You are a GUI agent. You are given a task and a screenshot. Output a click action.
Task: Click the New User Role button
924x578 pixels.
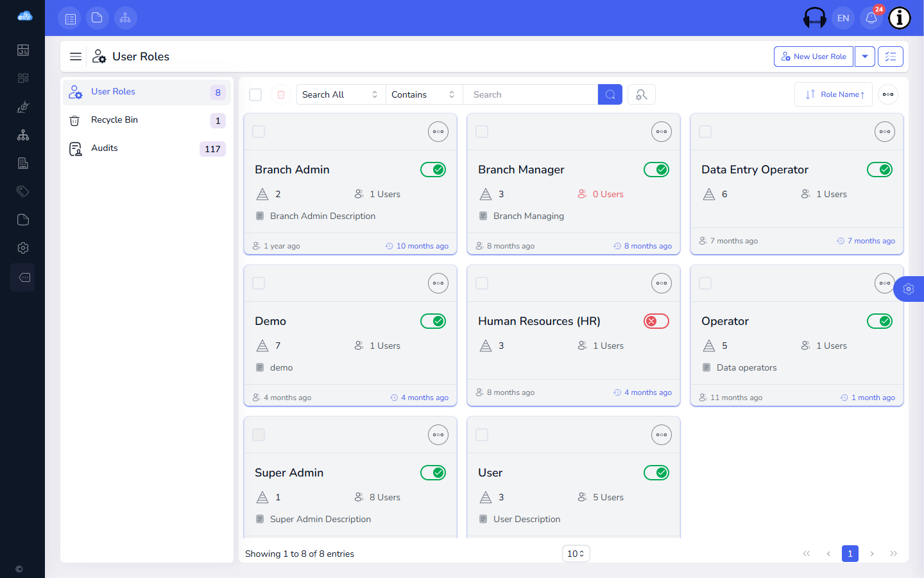(x=814, y=57)
